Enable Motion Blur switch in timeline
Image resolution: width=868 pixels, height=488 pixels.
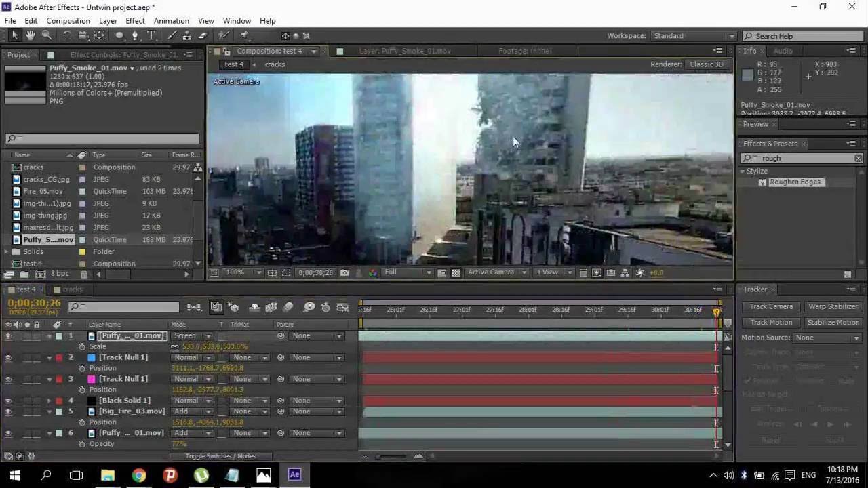point(288,307)
